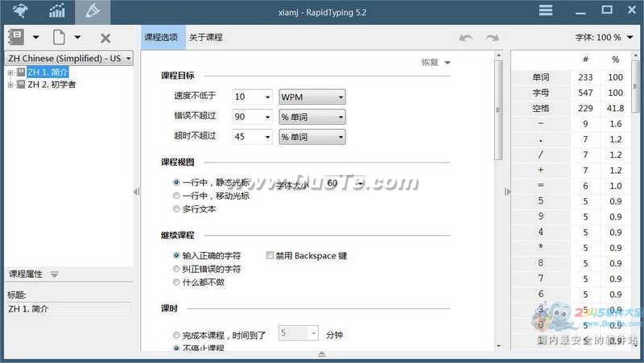The image size is (644, 363).
Task: Click the options pane scroll up arrow
Action: click(x=498, y=56)
